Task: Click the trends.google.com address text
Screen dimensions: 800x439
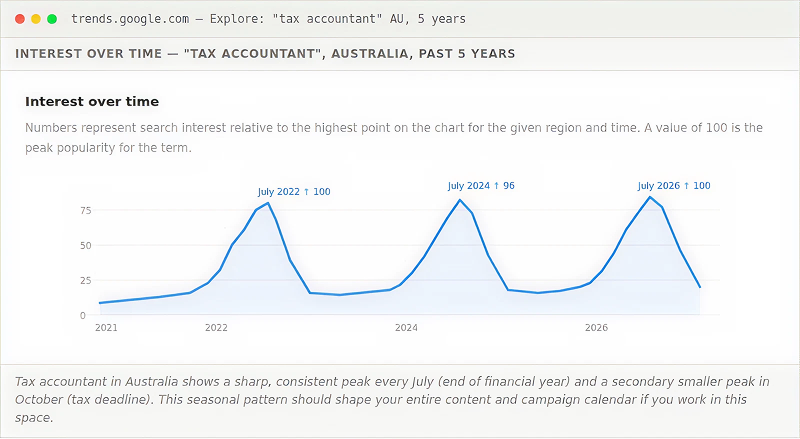Action: pyautogui.click(x=268, y=19)
